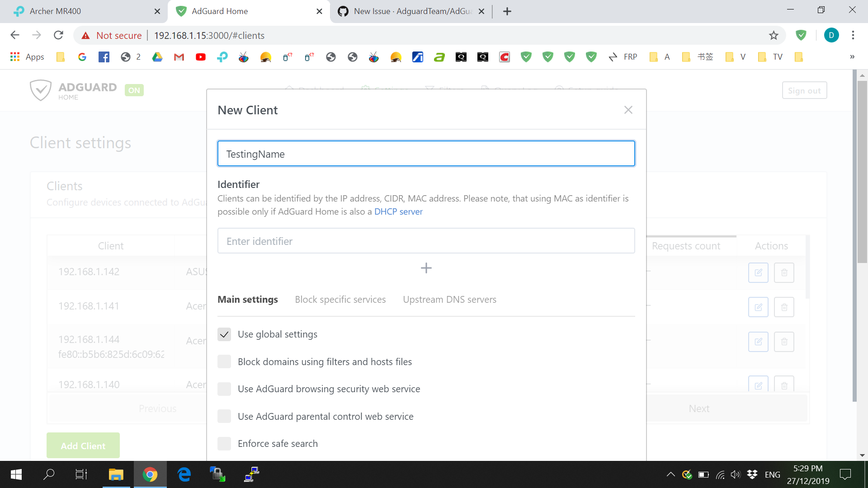Image resolution: width=868 pixels, height=488 pixels.
Task: Open Gmail from the bookmarks bar
Action: tap(179, 57)
